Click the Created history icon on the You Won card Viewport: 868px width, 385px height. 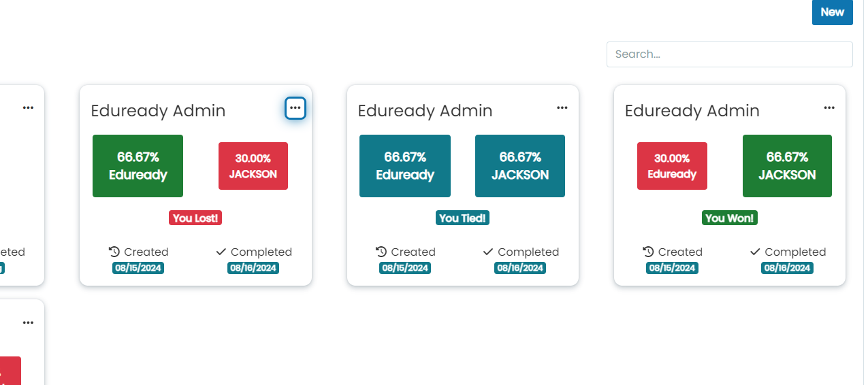(x=648, y=252)
